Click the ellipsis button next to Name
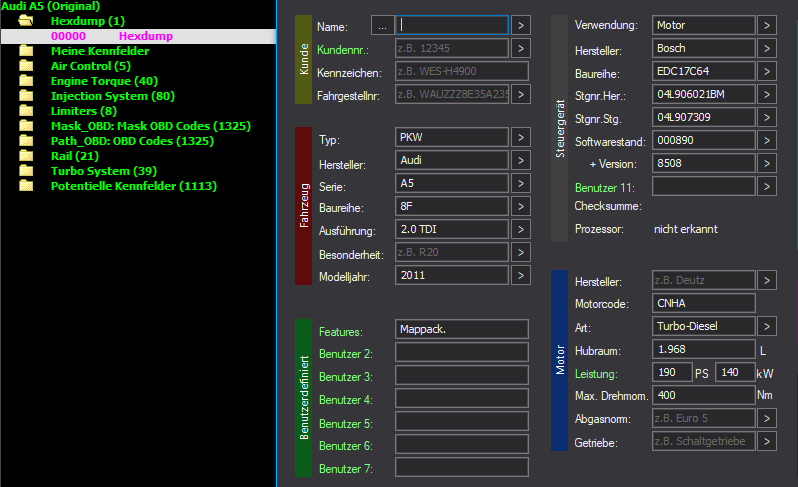This screenshot has height=487, width=798. (x=382, y=25)
